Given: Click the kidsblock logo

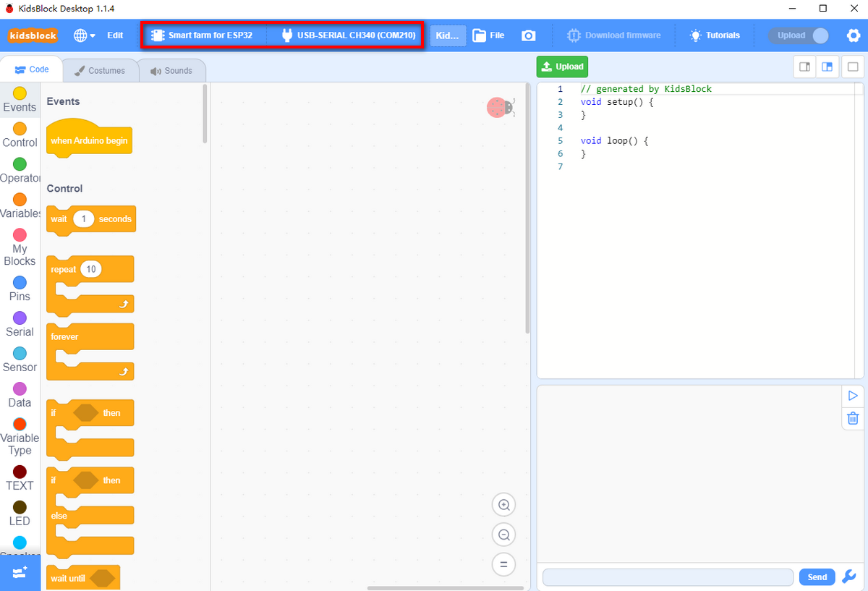Looking at the screenshot, I should (33, 35).
